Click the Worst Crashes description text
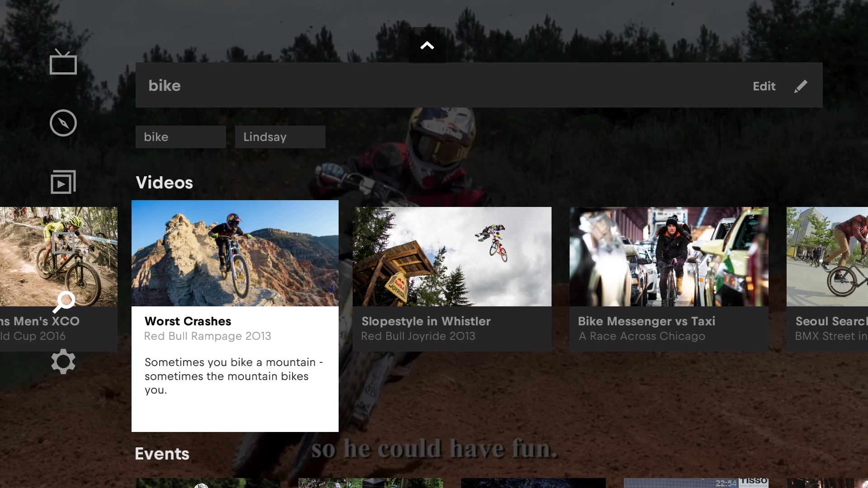Screen dimensions: 868x488 [234, 376]
